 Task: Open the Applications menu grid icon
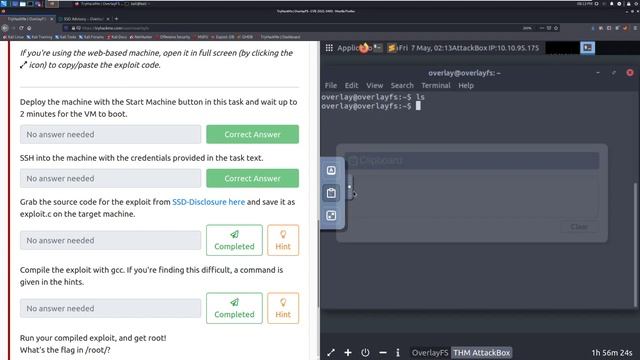[329, 48]
